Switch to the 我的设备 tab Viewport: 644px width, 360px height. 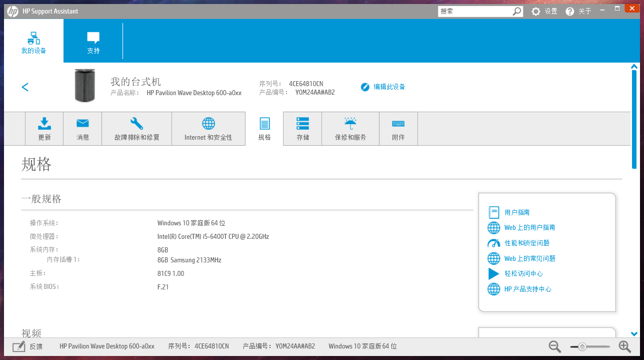click(x=34, y=42)
